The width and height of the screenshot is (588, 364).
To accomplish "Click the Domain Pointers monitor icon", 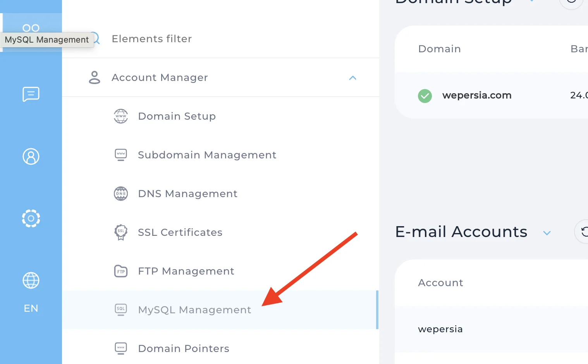I will (x=121, y=349).
